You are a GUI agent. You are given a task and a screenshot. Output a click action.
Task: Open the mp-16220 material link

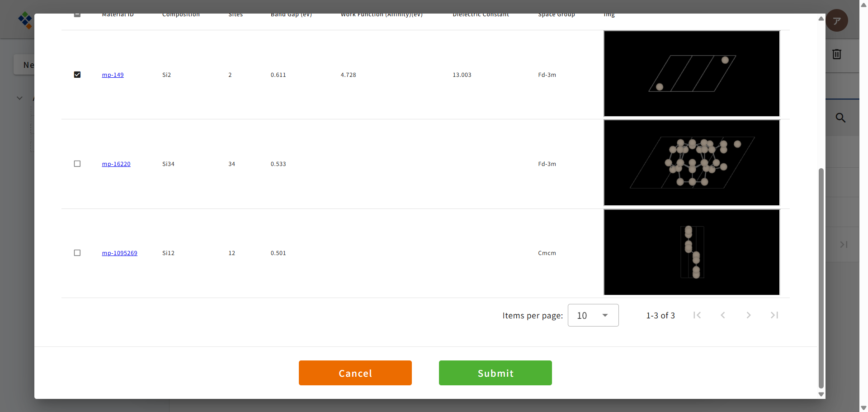click(x=116, y=164)
